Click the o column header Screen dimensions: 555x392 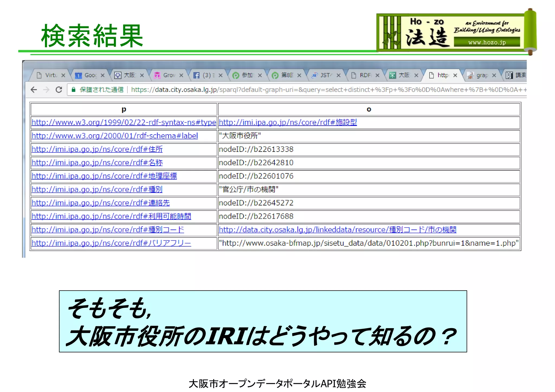369,109
